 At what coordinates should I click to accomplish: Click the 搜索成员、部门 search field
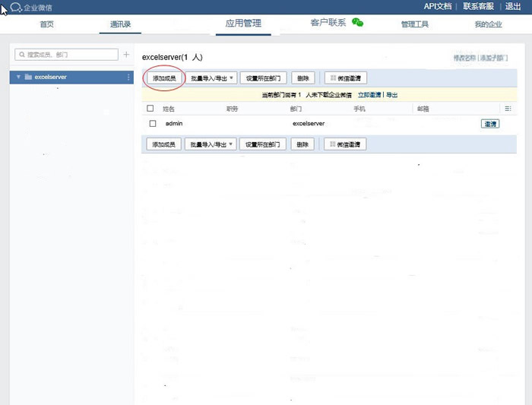(67, 55)
